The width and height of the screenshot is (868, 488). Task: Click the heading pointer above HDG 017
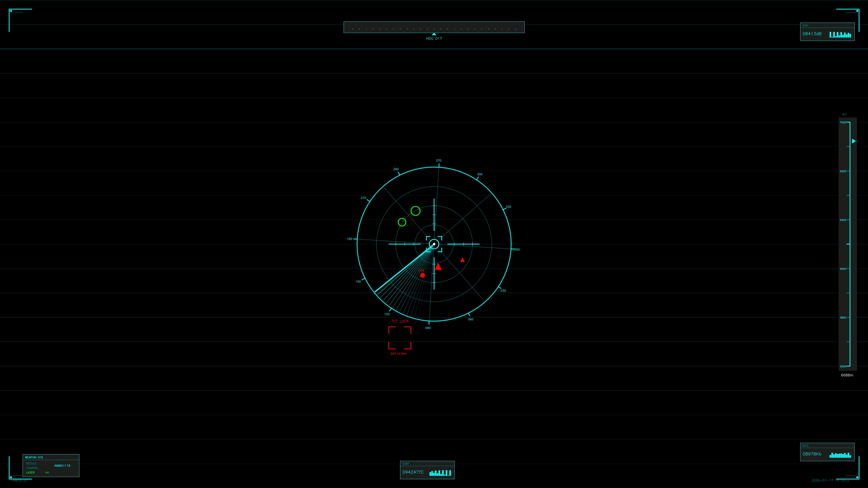(434, 34)
